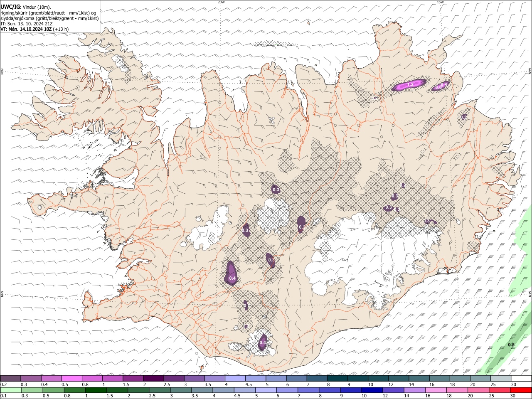Viewport: 532px width, 399px height.
Task: Click the "0.5" value in the green rain band
Action: click(x=511, y=345)
